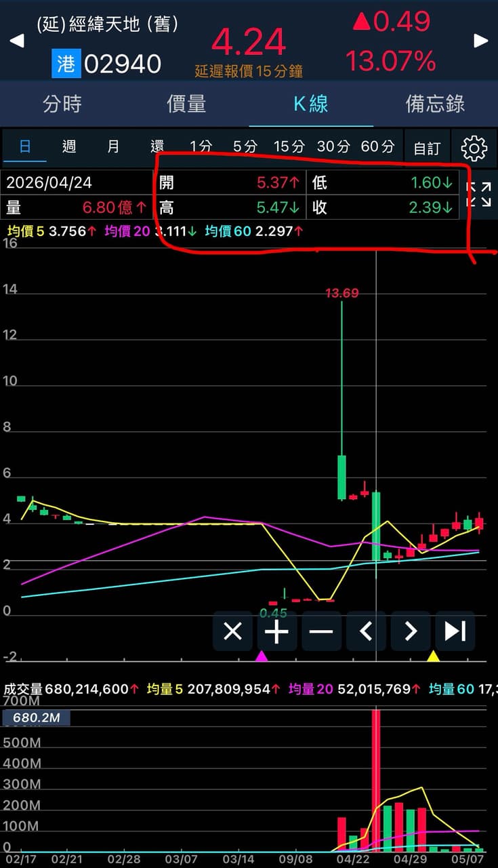
Task: Tap the open price 5.37
Action: coord(278,183)
